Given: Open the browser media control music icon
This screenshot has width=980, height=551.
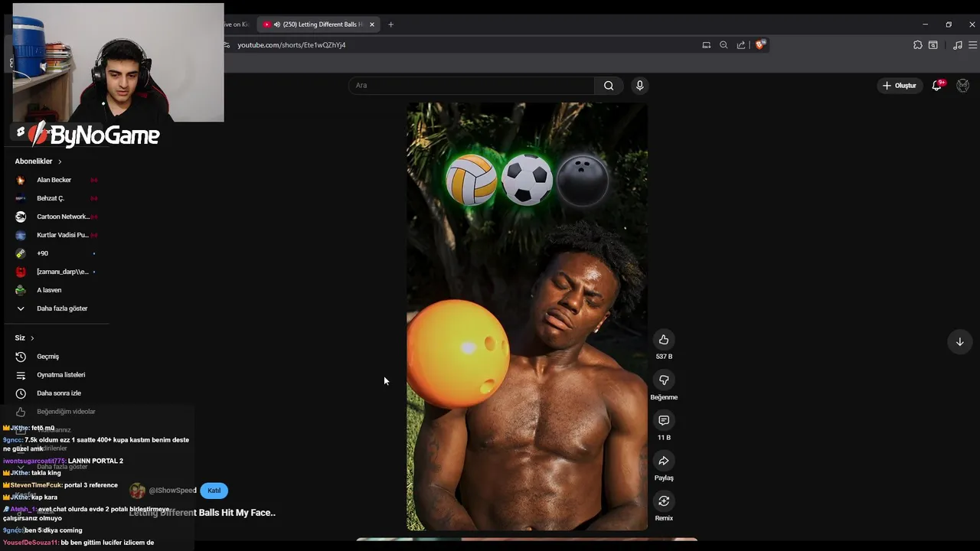Looking at the screenshot, I should point(957,45).
